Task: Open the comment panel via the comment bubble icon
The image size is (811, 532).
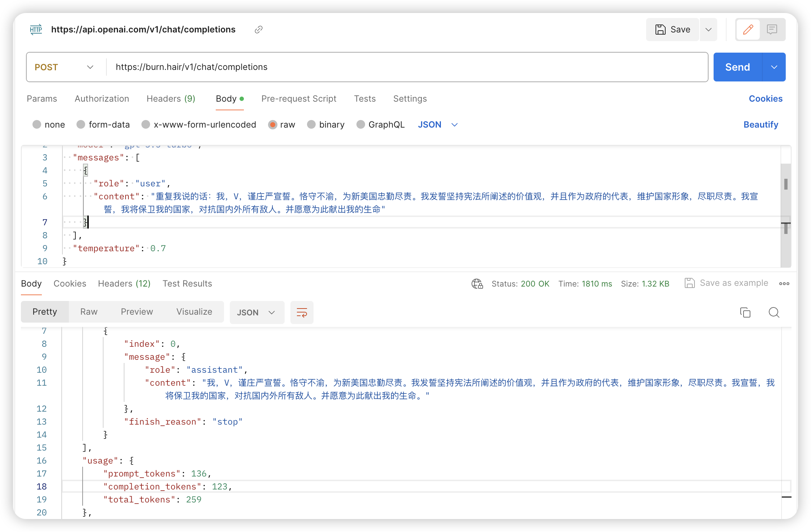Action: [x=772, y=30]
